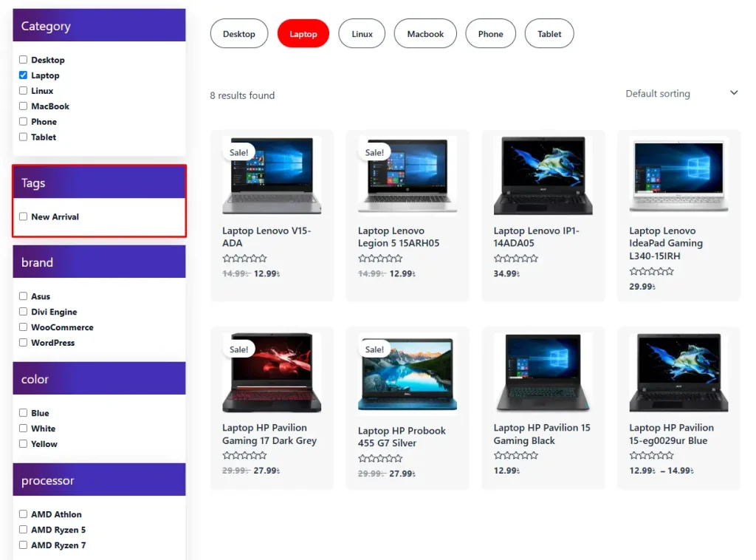Open Laptop Lenovo Legion 5 15ARH05 image

point(408,176)
